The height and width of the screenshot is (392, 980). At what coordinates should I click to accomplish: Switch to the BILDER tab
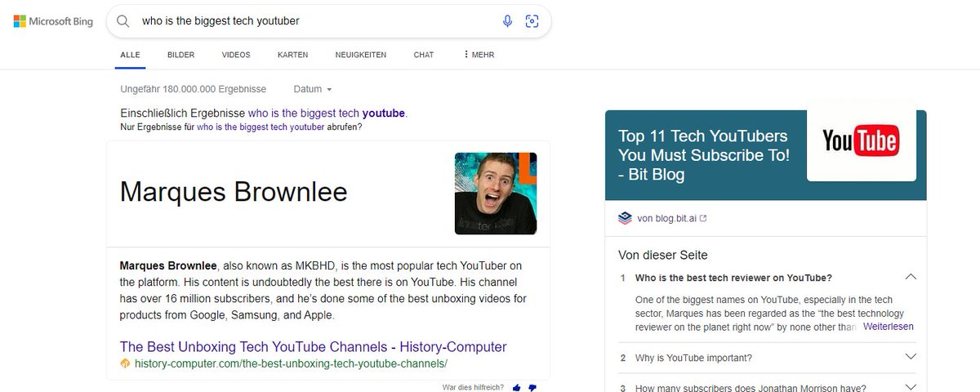click(180, 55)
